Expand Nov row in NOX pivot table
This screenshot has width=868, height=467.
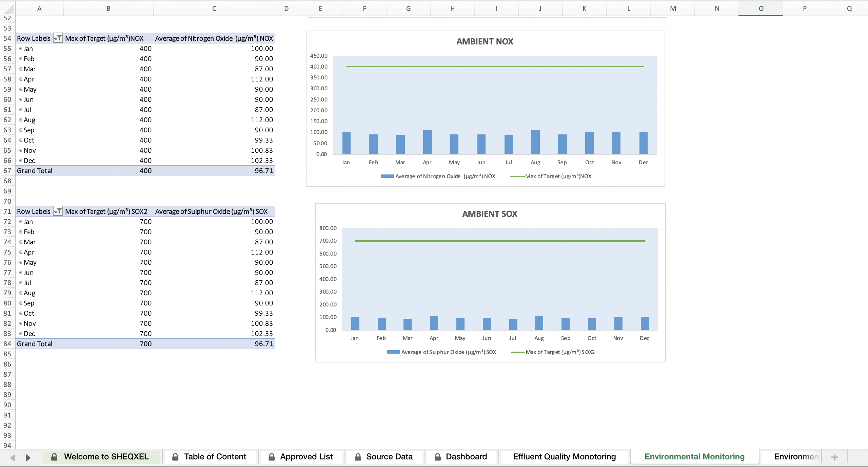tap(21, 150)
